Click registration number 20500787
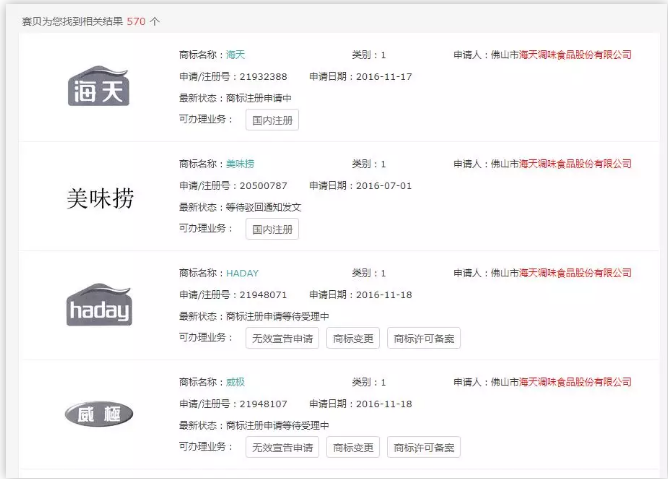 tap(263, 186)
